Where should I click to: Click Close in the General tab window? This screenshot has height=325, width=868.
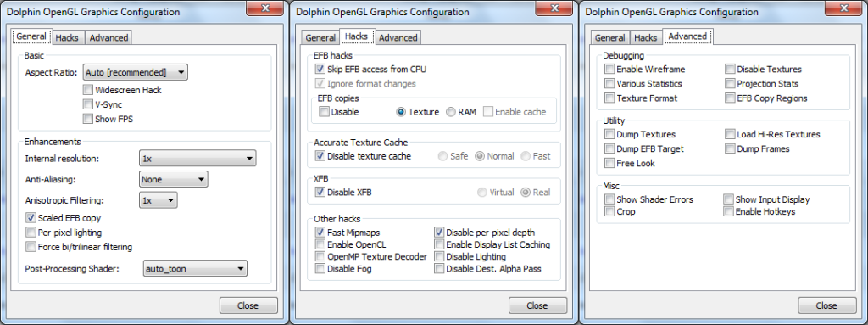pos(248,305)
